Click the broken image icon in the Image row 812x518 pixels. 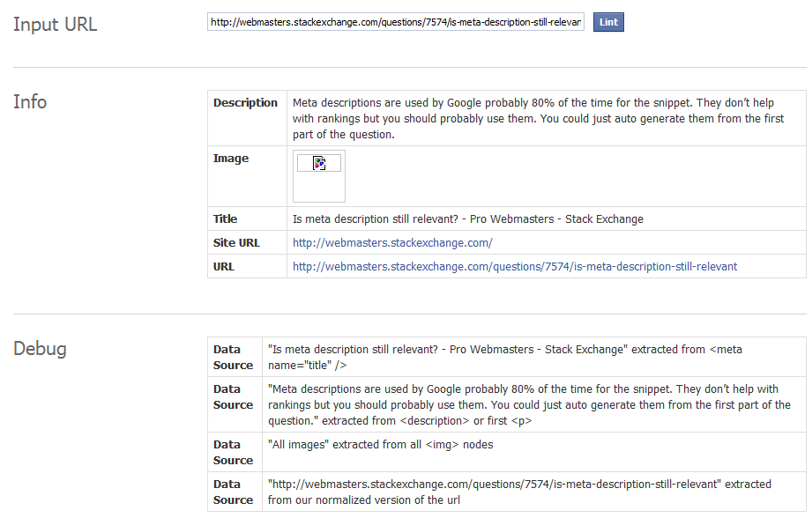click(x=318, y=162)
